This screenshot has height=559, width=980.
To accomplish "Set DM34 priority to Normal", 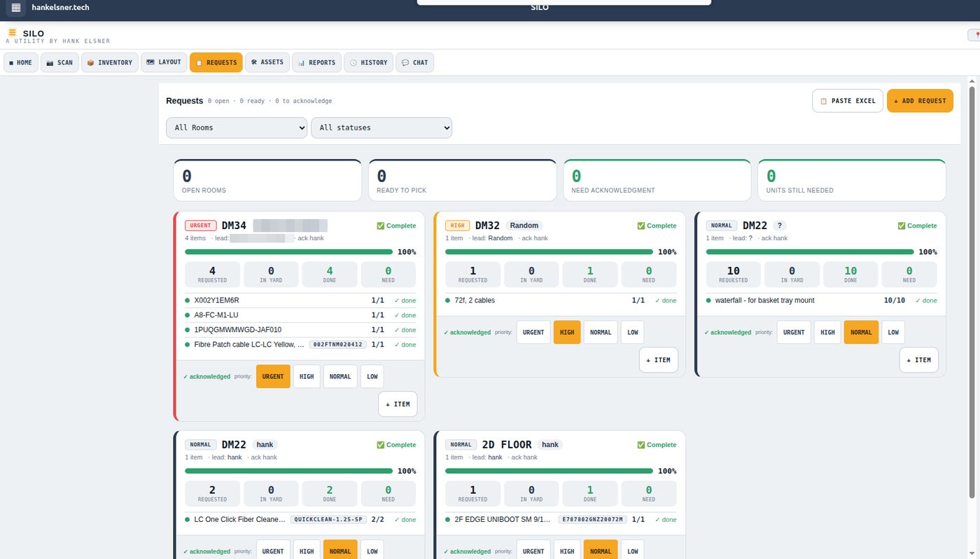I will point(340,376).
